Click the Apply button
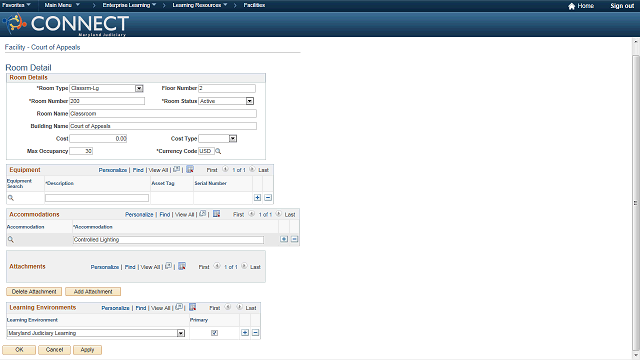This screenshot has width=640, height=360. click(x=87, y=350)
